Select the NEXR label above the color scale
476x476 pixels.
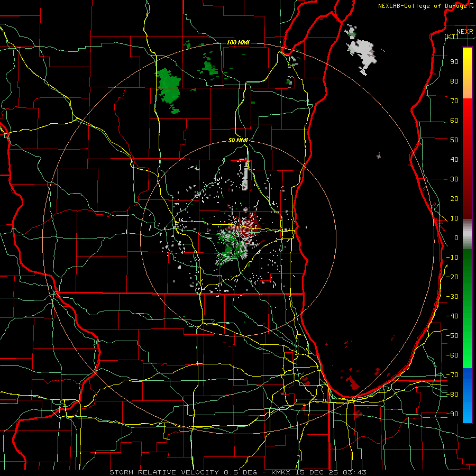pyautogui.click(x=465, y=32)
